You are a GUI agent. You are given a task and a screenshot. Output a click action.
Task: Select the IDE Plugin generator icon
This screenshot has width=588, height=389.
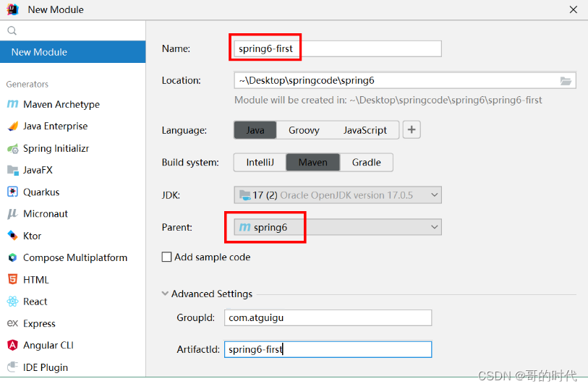13,367
